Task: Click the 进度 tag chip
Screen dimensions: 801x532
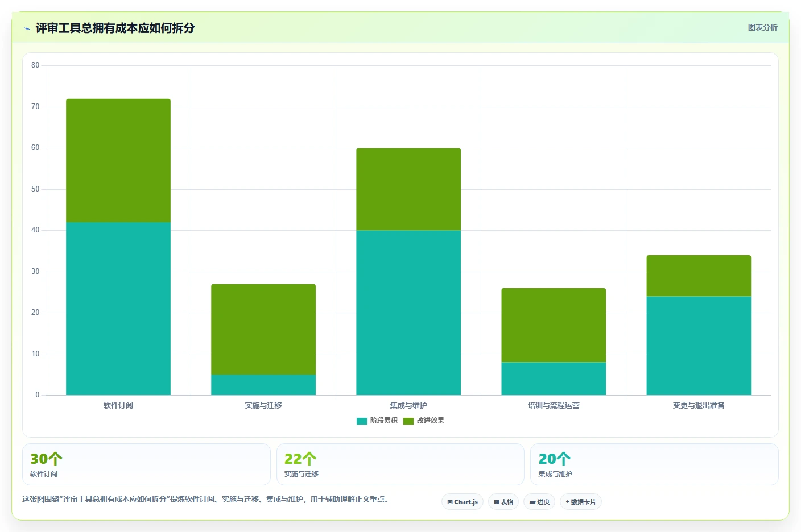Action: click(x=539, y=502)
